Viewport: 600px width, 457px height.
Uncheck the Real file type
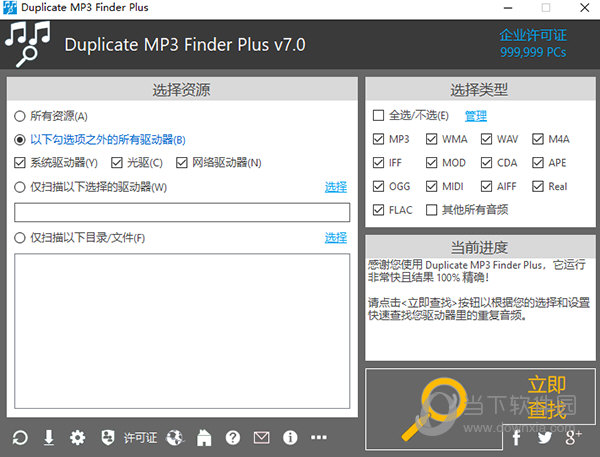(x=538, y=186)
